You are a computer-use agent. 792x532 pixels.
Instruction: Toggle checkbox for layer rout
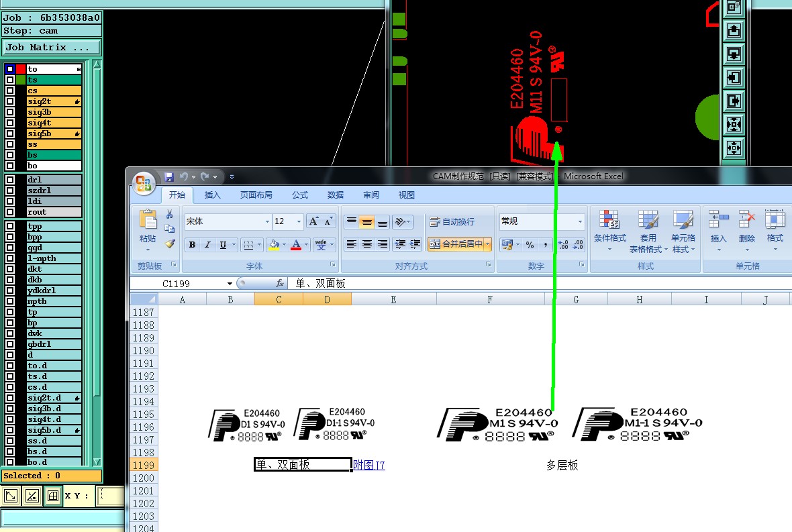pyautogui.click(x=9, y=212)
